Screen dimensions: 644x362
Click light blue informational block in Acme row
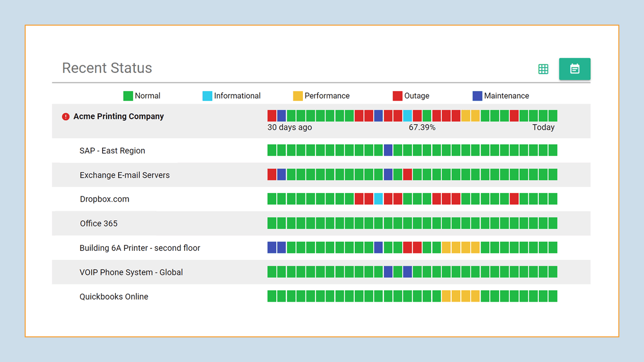click(408, 116)
